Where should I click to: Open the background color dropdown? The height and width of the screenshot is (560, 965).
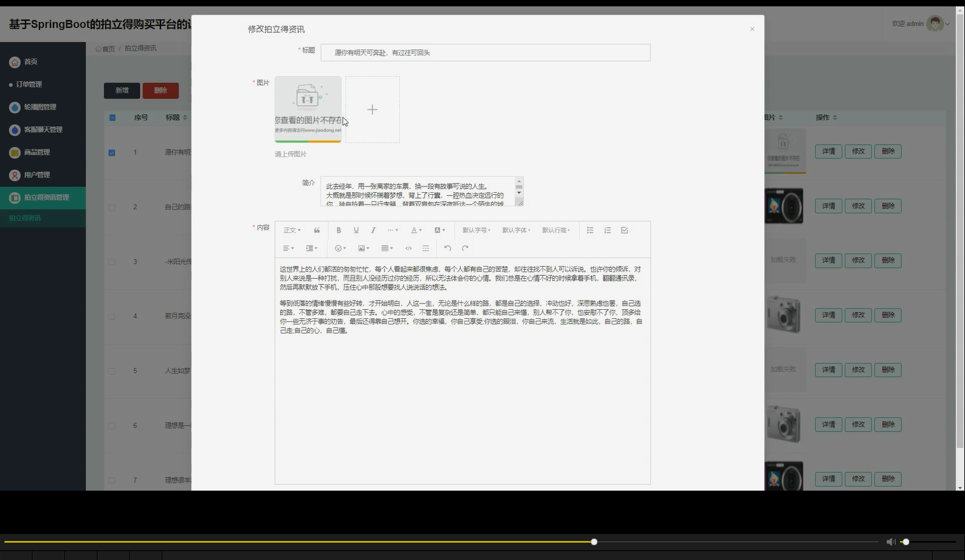click(440, 230)
